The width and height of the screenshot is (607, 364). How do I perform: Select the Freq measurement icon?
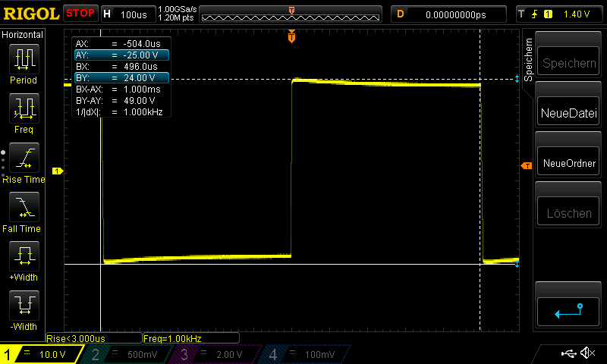coord(24,108)
